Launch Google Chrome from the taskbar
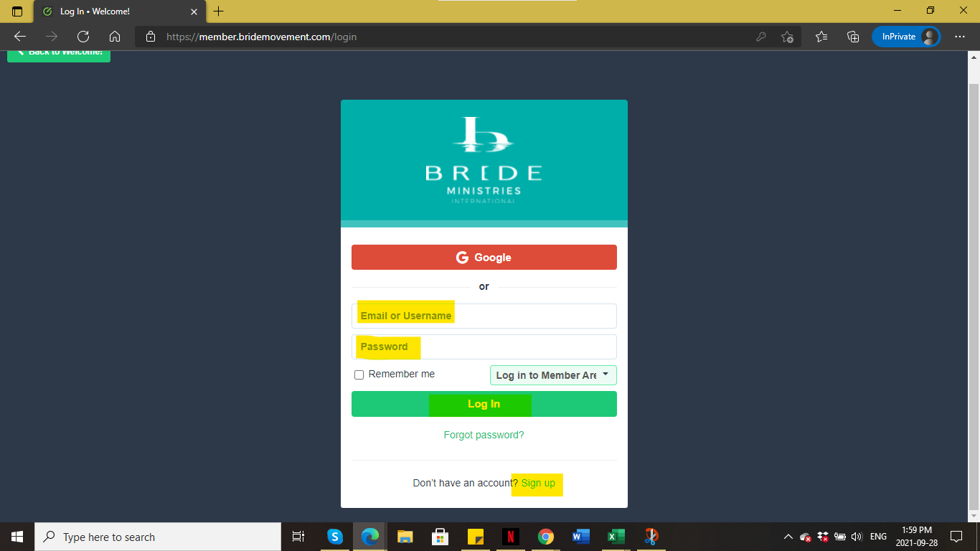The width and height of the screenshot is (980, 551). click(x=546, y=537)
